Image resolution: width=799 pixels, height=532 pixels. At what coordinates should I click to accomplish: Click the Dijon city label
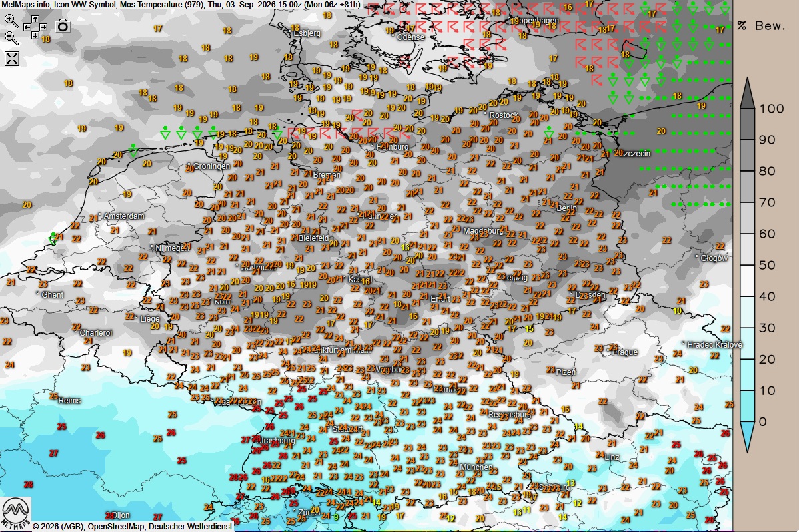click(121, 515)
